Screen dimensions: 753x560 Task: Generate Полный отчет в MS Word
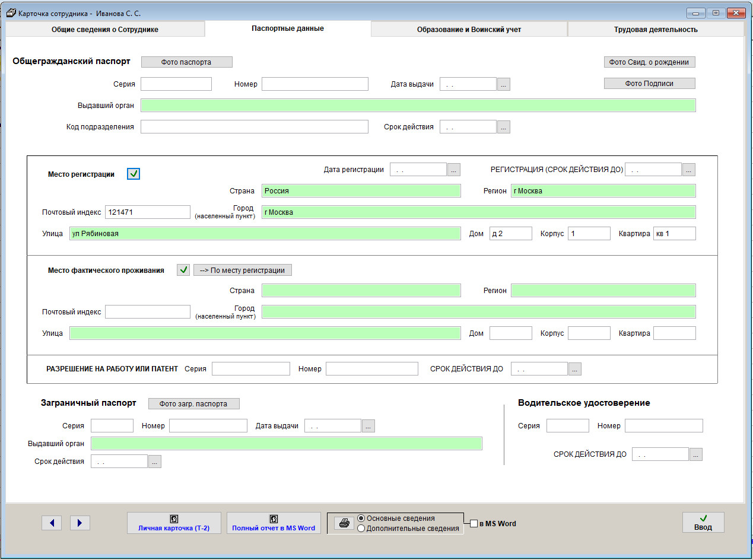(x=274, y=523)
